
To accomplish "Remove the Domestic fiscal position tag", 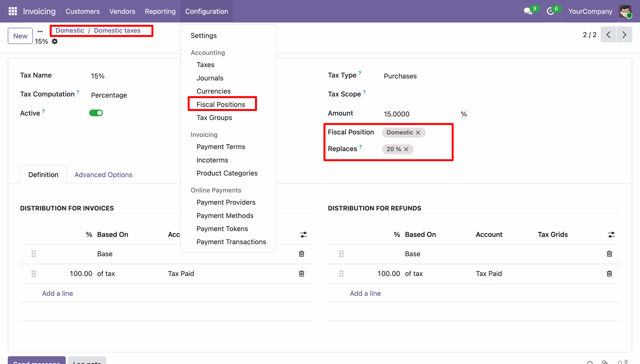I will (x=418, y=133).
